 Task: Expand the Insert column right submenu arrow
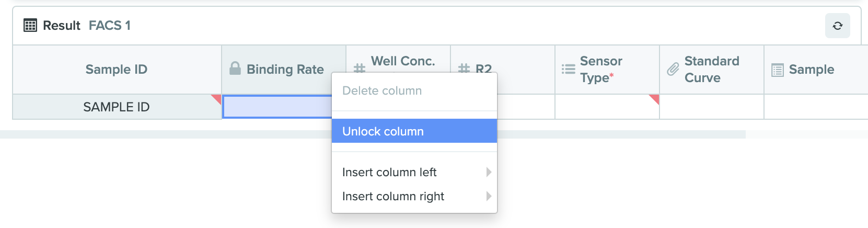489,196
